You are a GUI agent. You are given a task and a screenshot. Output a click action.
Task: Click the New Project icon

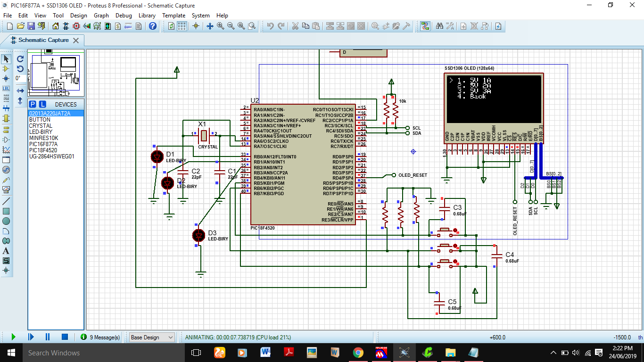pos(9,26)
